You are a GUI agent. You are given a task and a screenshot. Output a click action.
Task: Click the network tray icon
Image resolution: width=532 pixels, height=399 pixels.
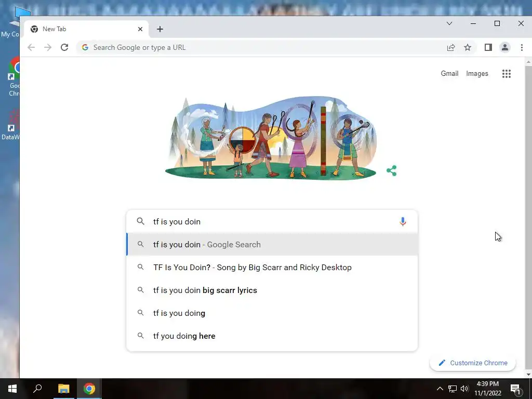[453, 389]
